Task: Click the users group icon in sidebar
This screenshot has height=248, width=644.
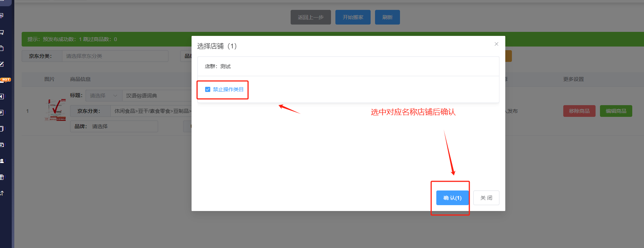Action: [2, 161]
